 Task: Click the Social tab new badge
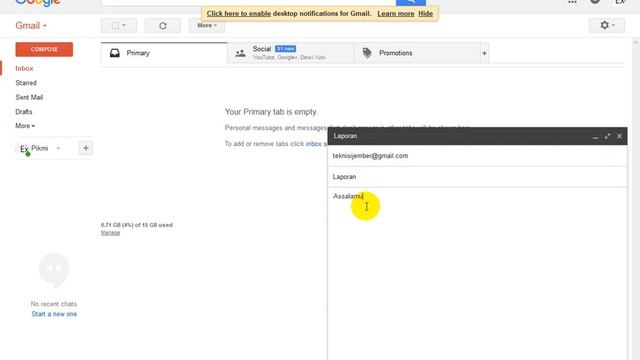pyautogui.click(x=285, y=49)
